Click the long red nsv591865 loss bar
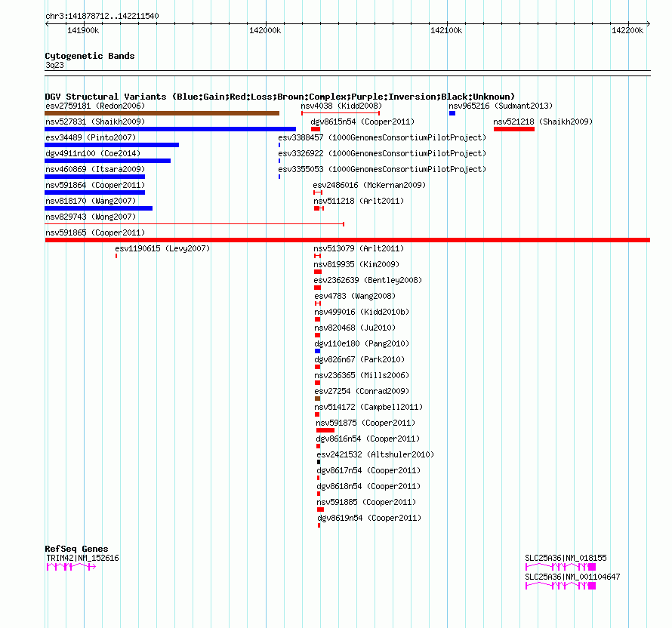 pos(347,240)
